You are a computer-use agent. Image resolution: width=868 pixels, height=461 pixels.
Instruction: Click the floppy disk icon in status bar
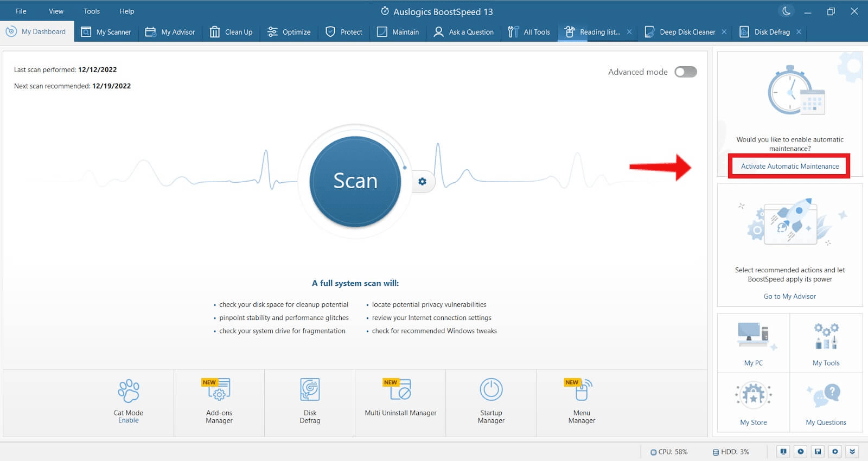click(x=818, y=451)
